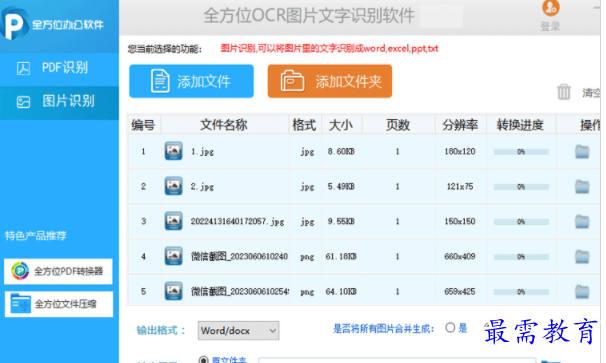Select the file 微信截图_2023060610240
Viewport: 606px width, 363px height.
point(239,256)
